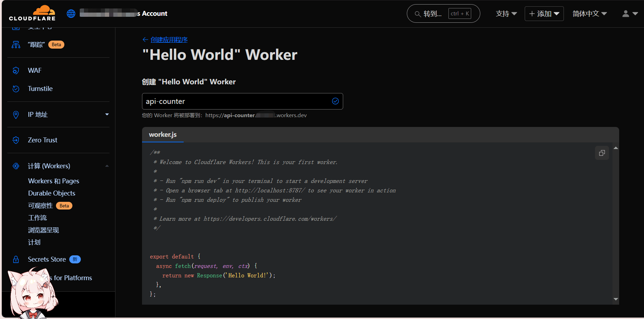The width and height of the screenshot is (644, 319).
Task: Go to Workers 和 Pages
Action: click(54, 181)
